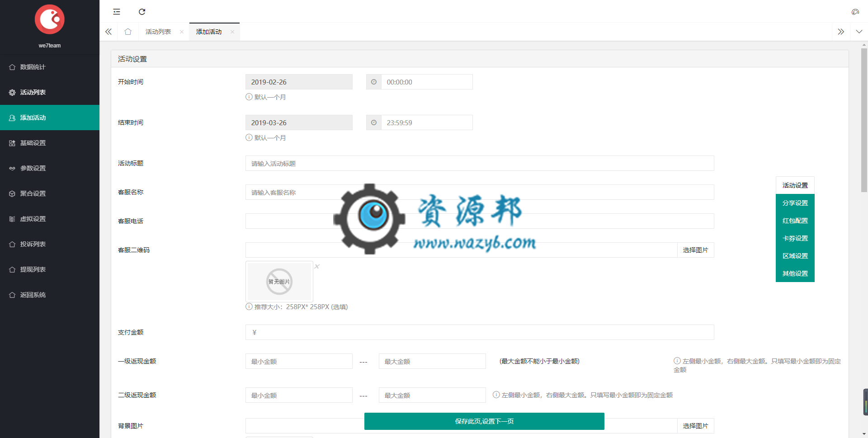The width and height of the screenshot is (868, 438).
Task: Click the 暂无图片 placeholder thumbnail
Action: (279, 282)
